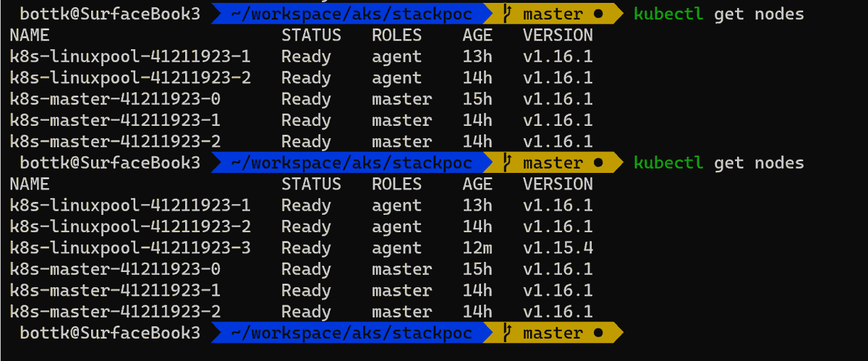Click NAME header in the six-node listing
Screen dimensions: 868x361
click(30, 184)
